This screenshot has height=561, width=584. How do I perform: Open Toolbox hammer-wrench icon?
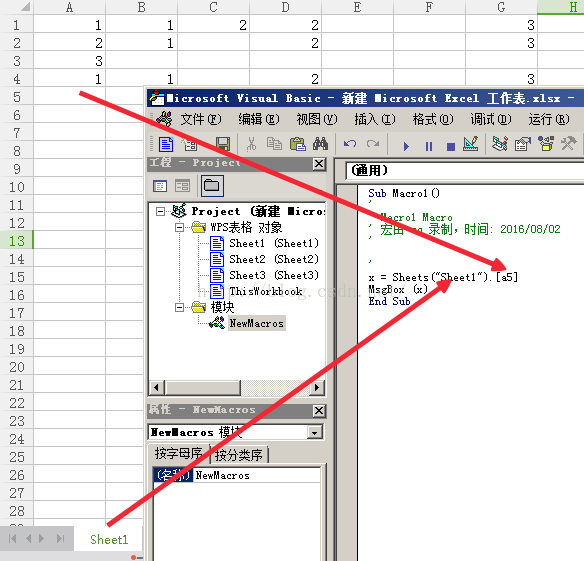point(568,144)
